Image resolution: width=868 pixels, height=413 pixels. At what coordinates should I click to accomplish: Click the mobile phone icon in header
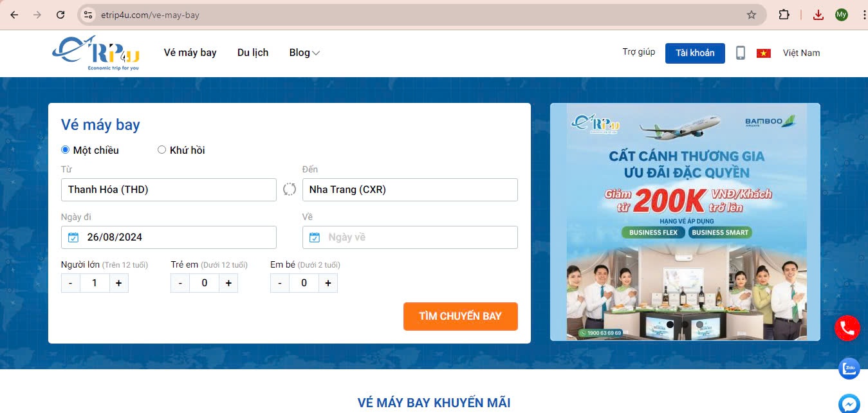point(741,53)
